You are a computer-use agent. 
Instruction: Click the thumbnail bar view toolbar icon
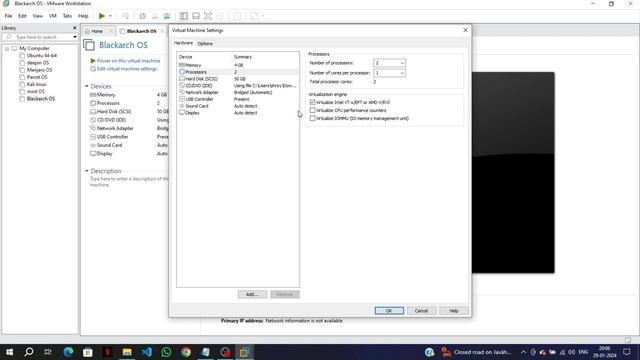[x=196, y=16]
